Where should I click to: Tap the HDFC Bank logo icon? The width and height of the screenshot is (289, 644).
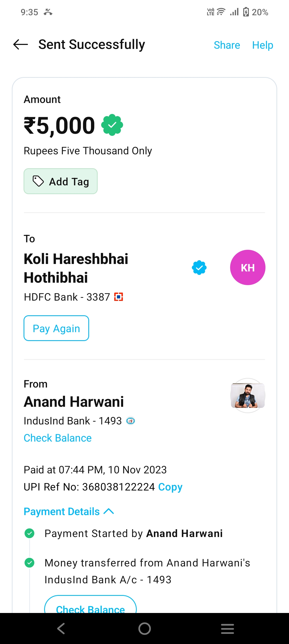(119, 297)
